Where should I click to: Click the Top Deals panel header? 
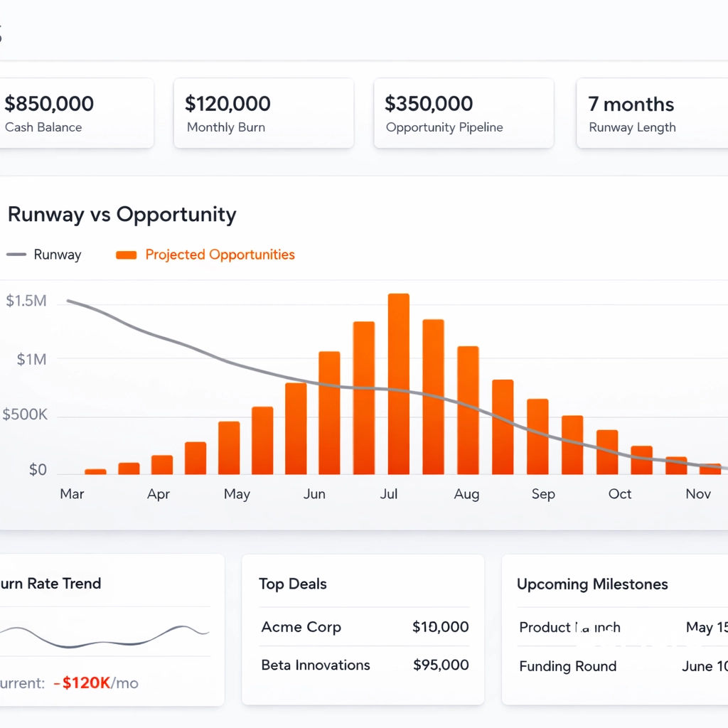[x=293, y=584]
